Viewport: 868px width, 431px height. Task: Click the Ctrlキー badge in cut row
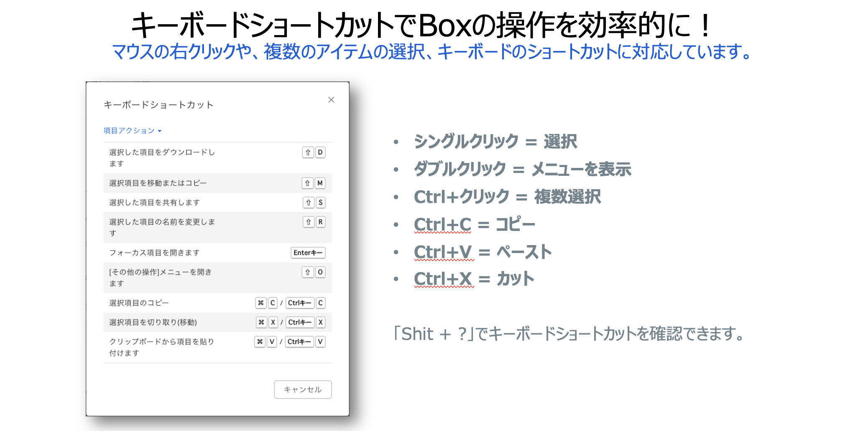pyautogui.click(x=300, y=322)
